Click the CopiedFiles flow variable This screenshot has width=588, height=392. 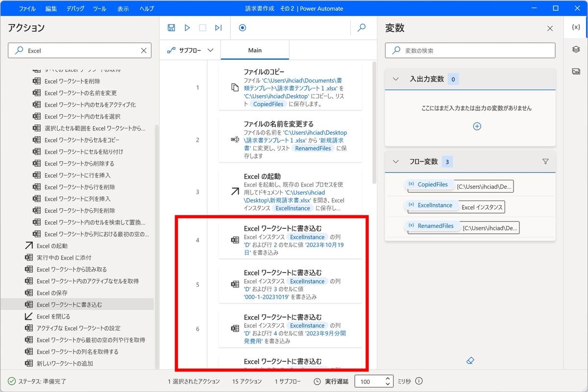429,185
